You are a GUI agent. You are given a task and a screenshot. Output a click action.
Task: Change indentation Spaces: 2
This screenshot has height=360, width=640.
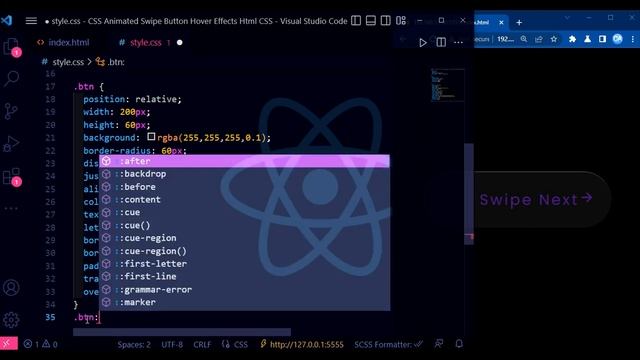point(134,345)
